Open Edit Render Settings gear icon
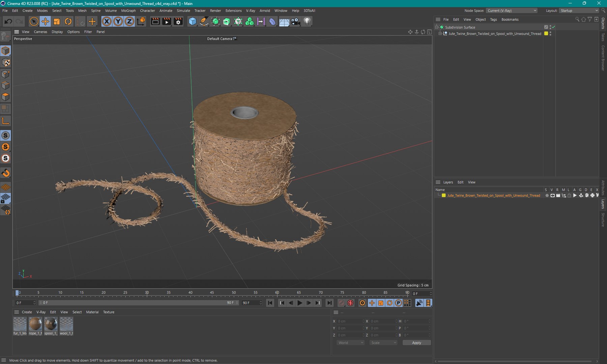This screenshot has width=607, height=364. click(178, 22)
